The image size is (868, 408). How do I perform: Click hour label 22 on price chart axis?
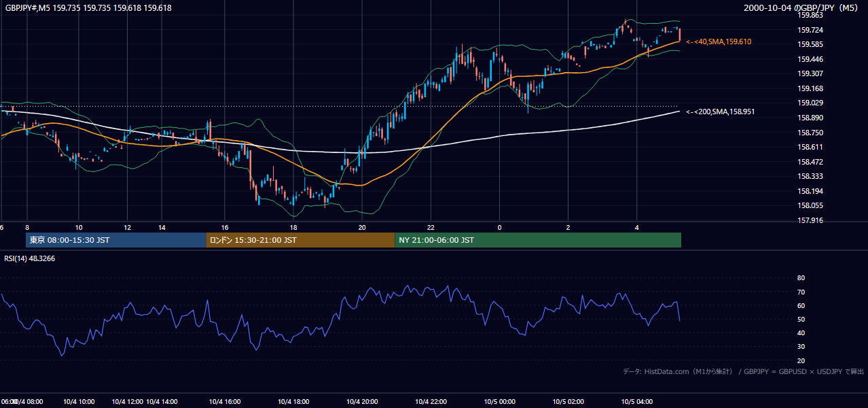[431, 227]
